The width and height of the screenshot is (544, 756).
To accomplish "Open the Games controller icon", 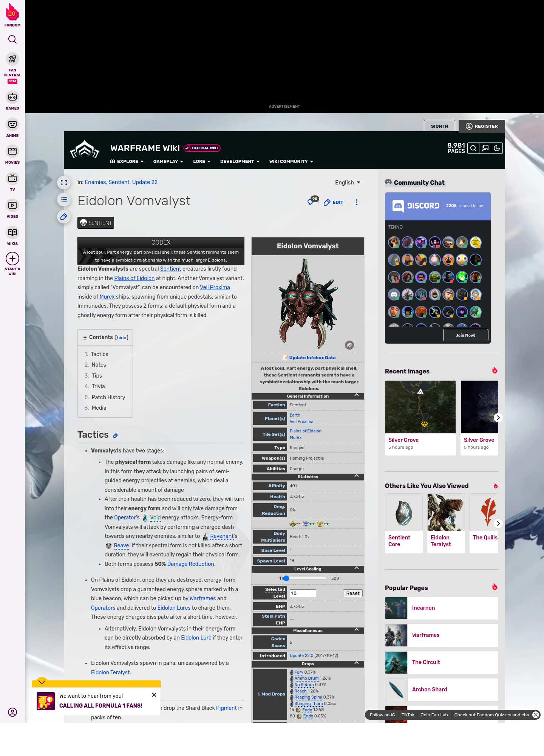I will [x=12, y=97].
